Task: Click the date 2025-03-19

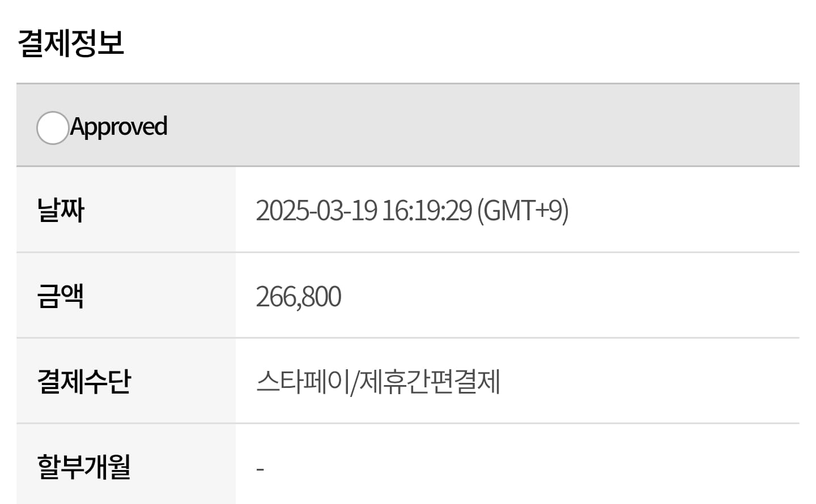Action: 316,210
